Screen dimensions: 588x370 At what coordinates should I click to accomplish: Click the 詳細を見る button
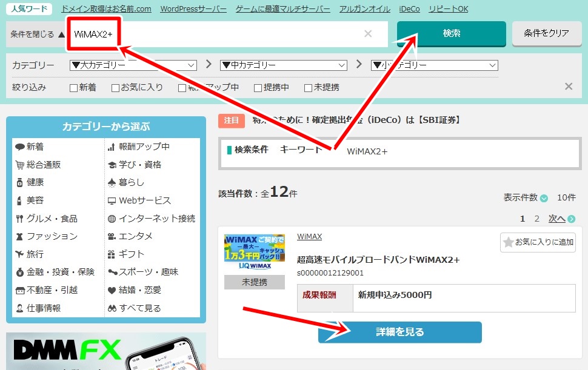click(x=399, y=332)
